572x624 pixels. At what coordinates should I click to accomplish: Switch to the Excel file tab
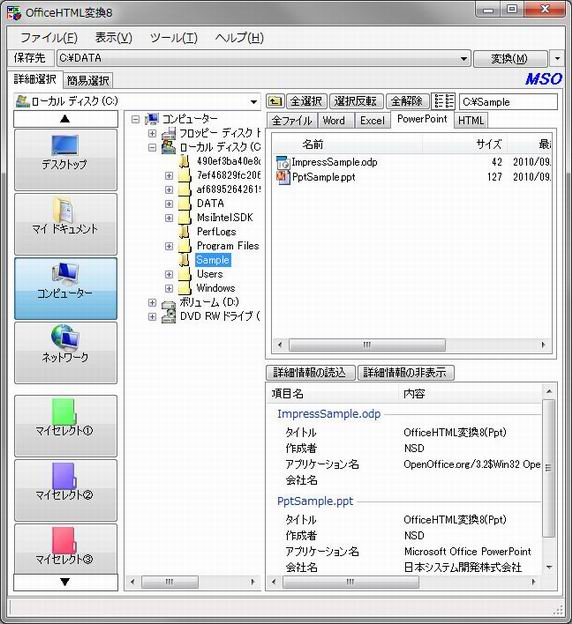(372, 120)
